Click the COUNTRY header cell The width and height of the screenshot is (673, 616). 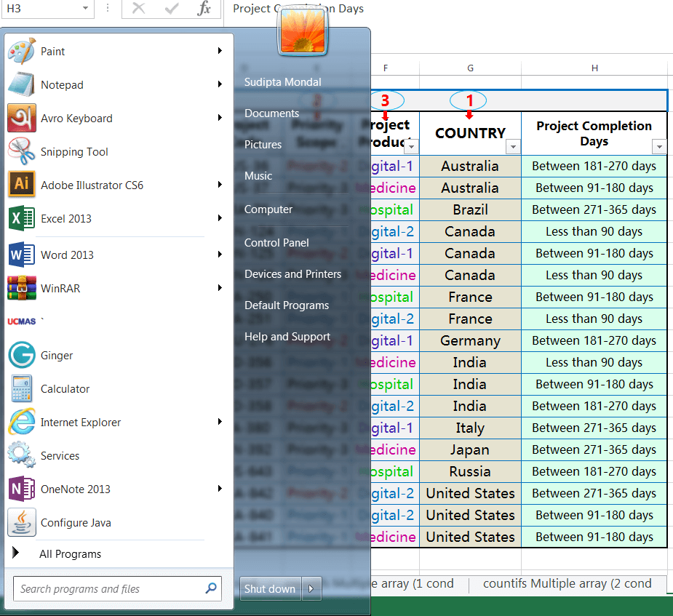[x=471, y=133]
